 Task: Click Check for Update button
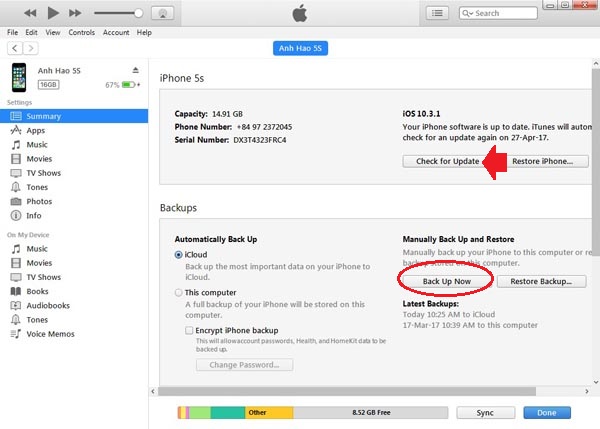pyautogui.click(x=447, y=161)
